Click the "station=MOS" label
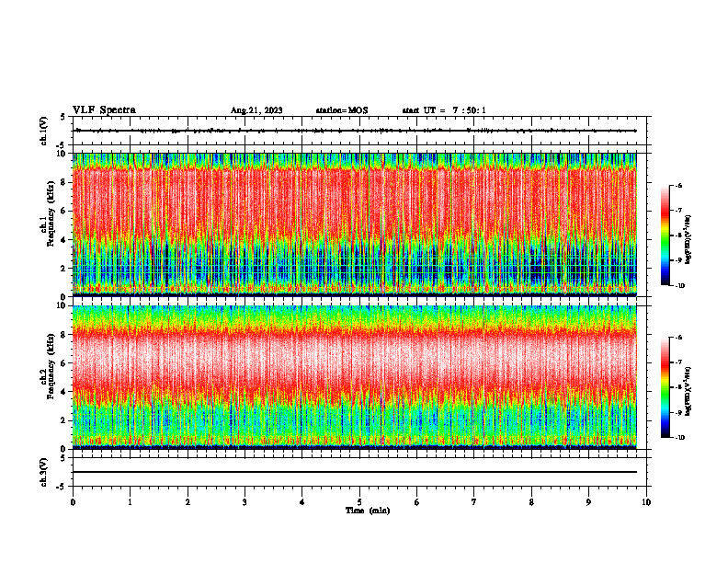 tap(342, 110)
